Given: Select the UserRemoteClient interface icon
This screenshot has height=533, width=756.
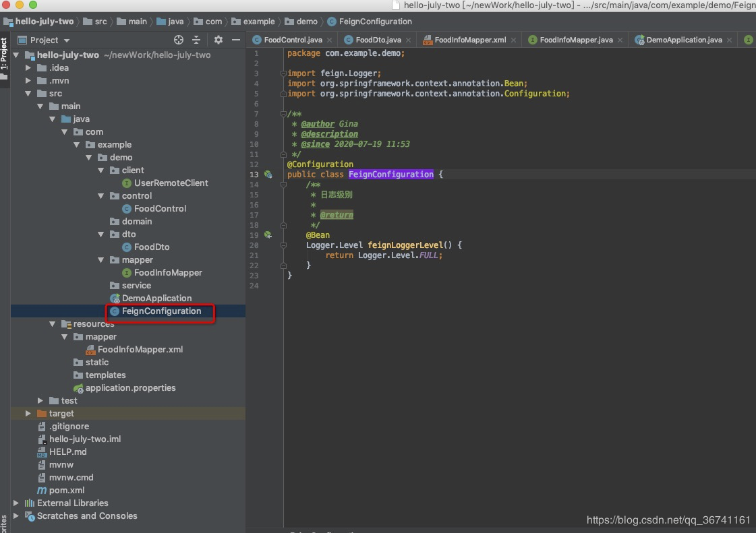Looking at the screenshot, I should pos(127,183).
